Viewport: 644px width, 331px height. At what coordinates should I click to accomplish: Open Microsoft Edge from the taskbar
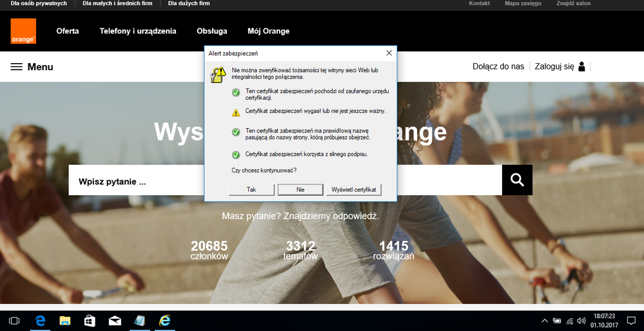pos(40,321)
